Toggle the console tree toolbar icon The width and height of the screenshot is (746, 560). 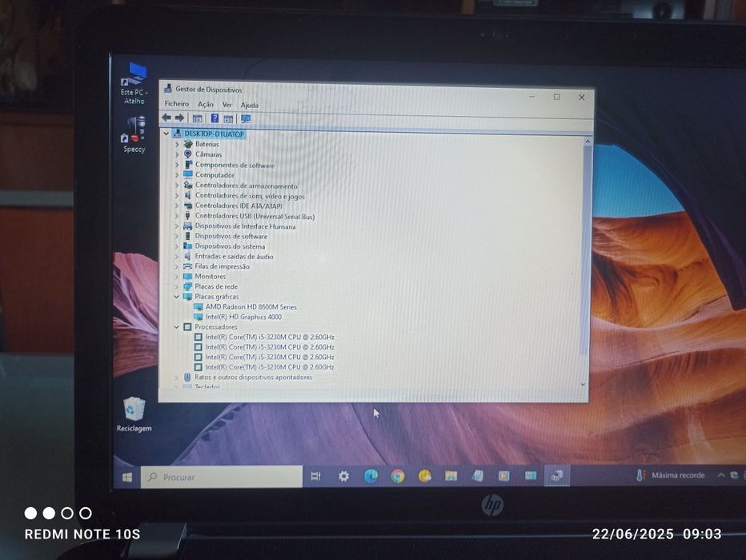coord(198,118)
